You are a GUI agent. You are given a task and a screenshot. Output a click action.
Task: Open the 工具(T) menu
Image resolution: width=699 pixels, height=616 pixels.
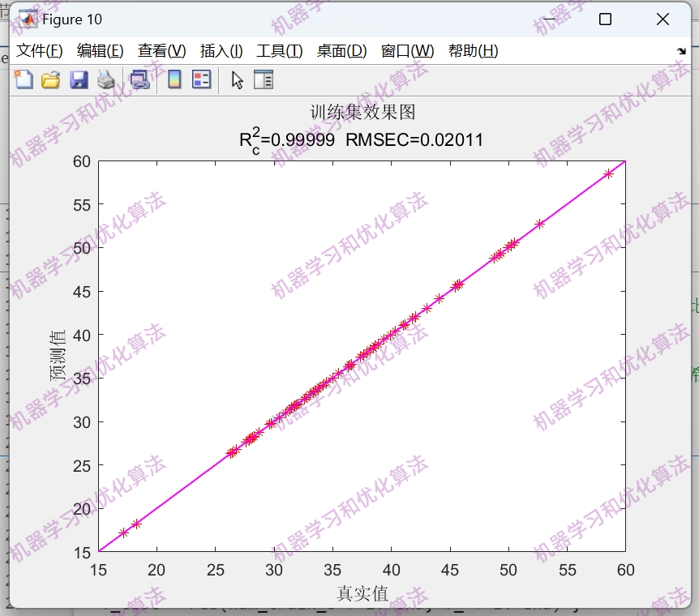[280, 51]
